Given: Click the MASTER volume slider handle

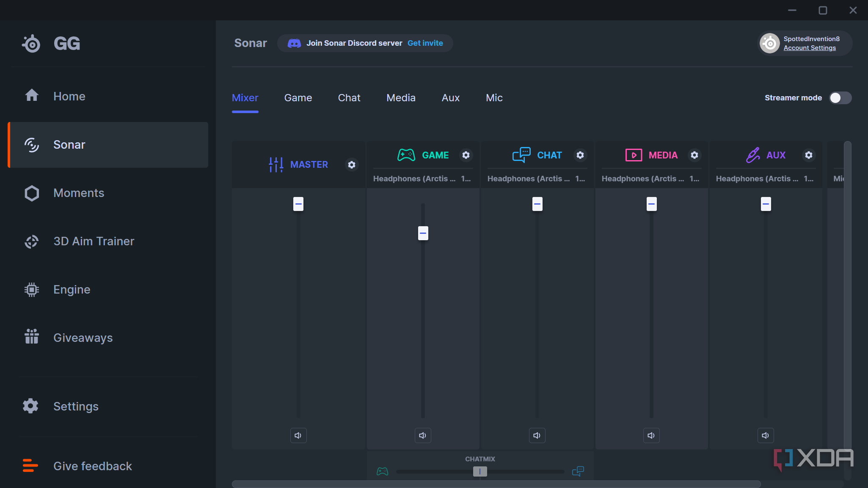Looking at the screenshot, I should point(298,204).
